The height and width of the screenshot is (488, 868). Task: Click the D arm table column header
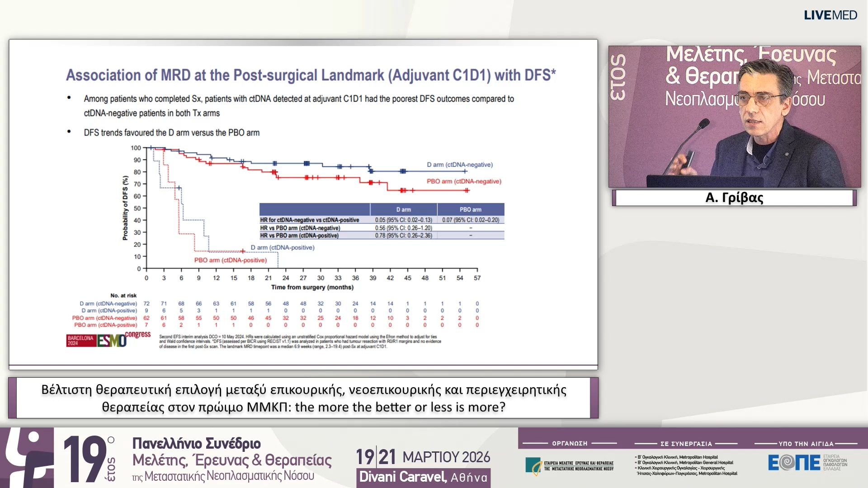point(403,210)
